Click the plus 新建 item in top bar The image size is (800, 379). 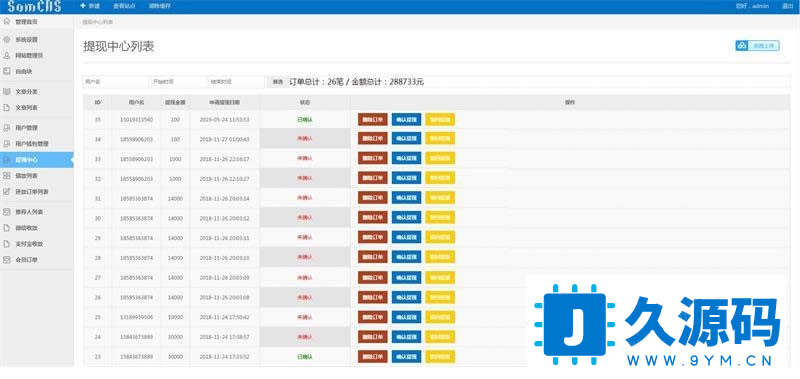pyautogui.click(x=90, y=6)
